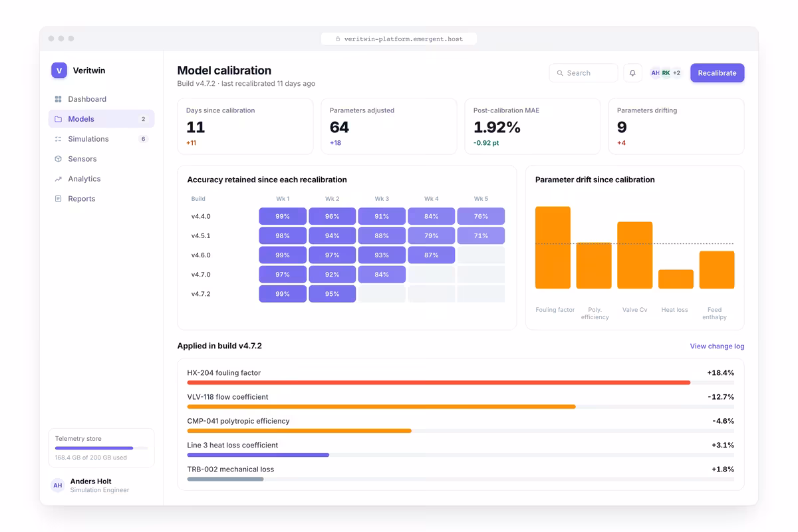The height and width of the screenshot is (532, 798).
Task: Select the Poly. efficiency chart bar
Action: pyautogui.click(x=594, y=265)
